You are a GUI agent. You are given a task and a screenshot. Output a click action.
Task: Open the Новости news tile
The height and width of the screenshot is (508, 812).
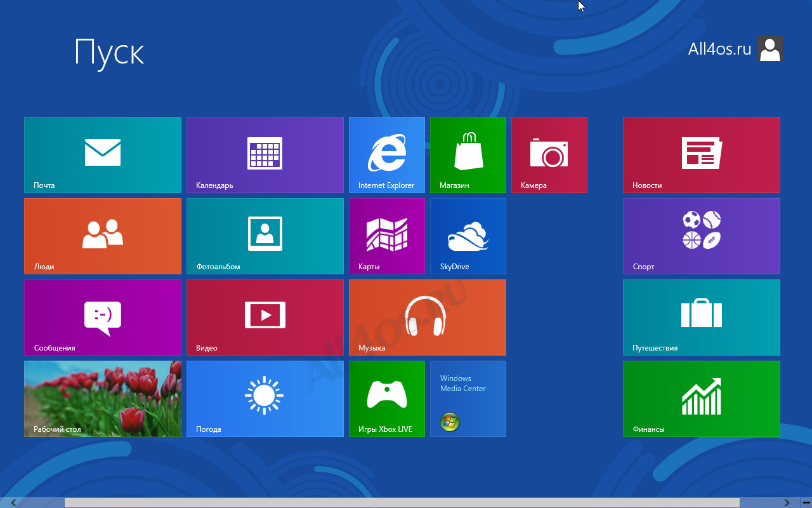[702, 155]
